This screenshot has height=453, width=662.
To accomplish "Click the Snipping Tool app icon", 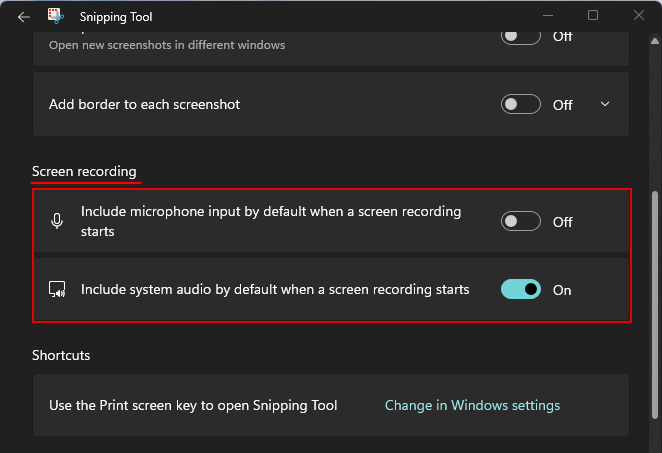I will [56, 16].
